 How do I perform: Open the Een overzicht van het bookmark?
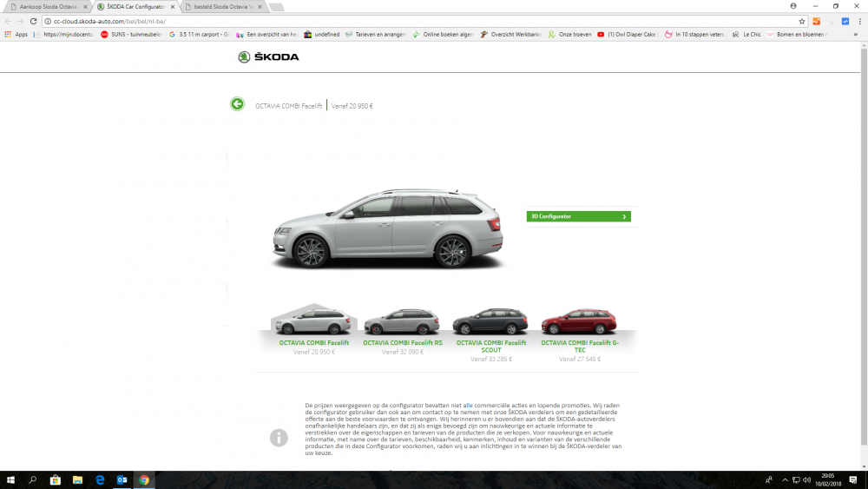pos(266,35)
